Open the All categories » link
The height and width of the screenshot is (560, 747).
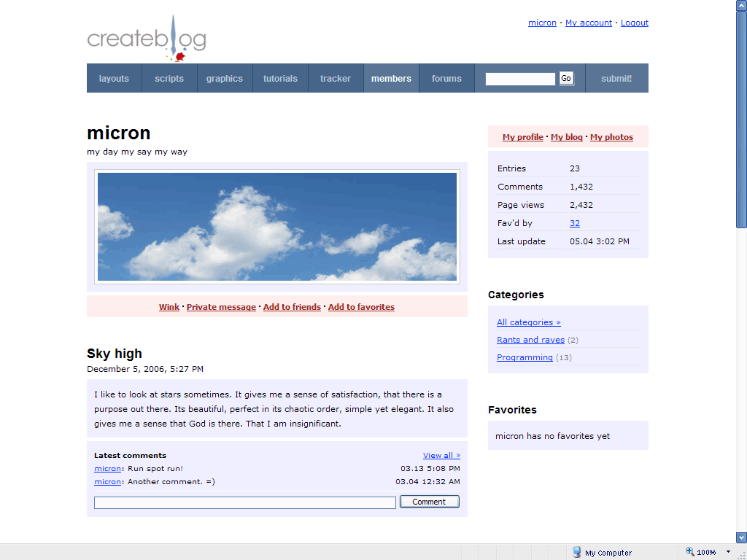pos(529,322)
